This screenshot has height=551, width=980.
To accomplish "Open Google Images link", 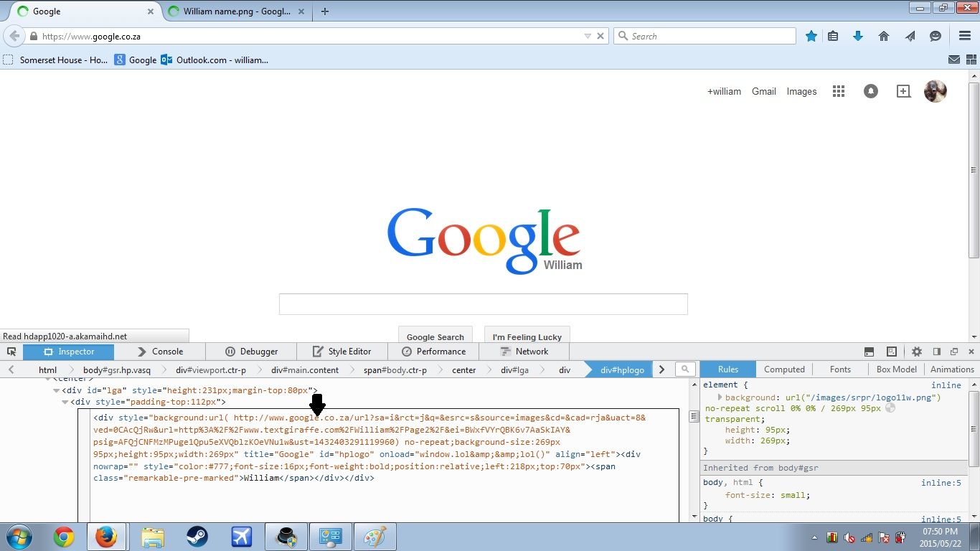I will (801, 91).
